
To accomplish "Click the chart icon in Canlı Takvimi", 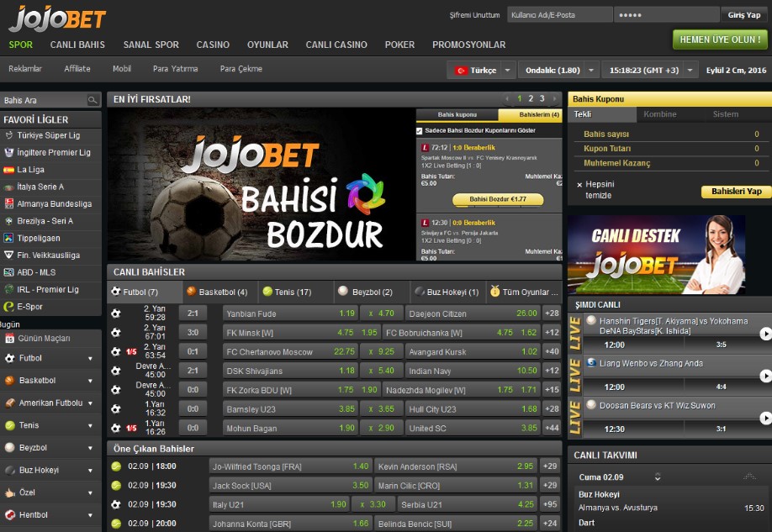I will coord(749,477).
